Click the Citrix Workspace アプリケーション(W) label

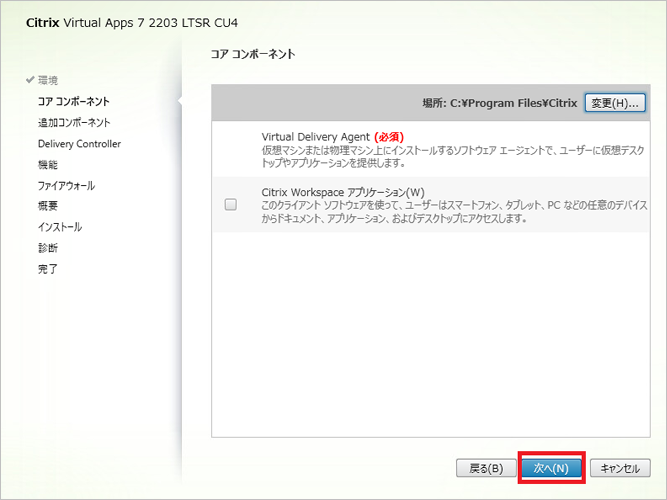click(343, 192)
